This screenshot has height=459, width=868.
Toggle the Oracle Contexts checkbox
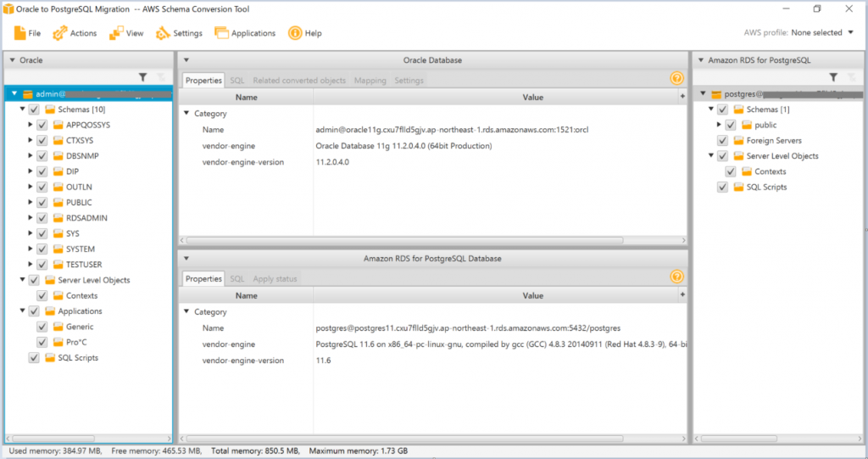42,295
